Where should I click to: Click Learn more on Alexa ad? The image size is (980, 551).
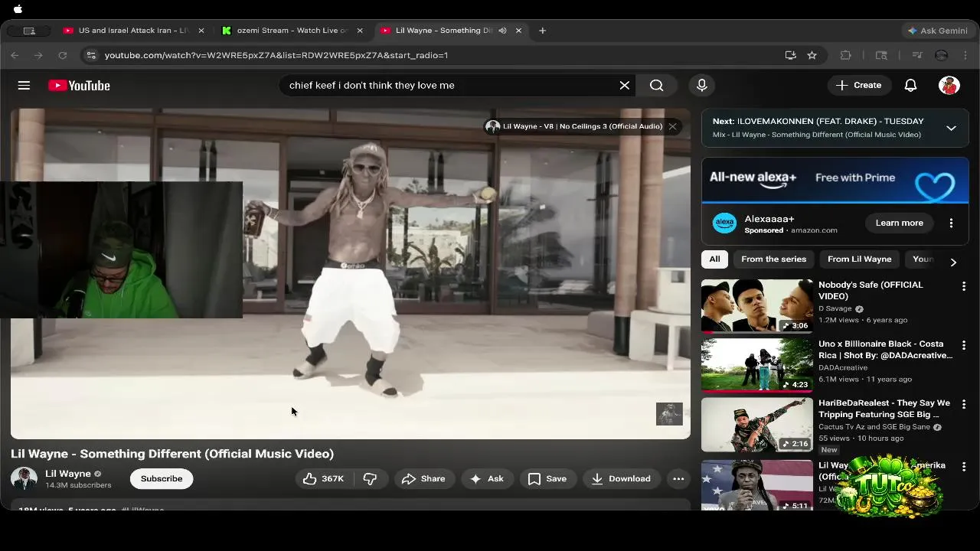click(x=899, y=223)
